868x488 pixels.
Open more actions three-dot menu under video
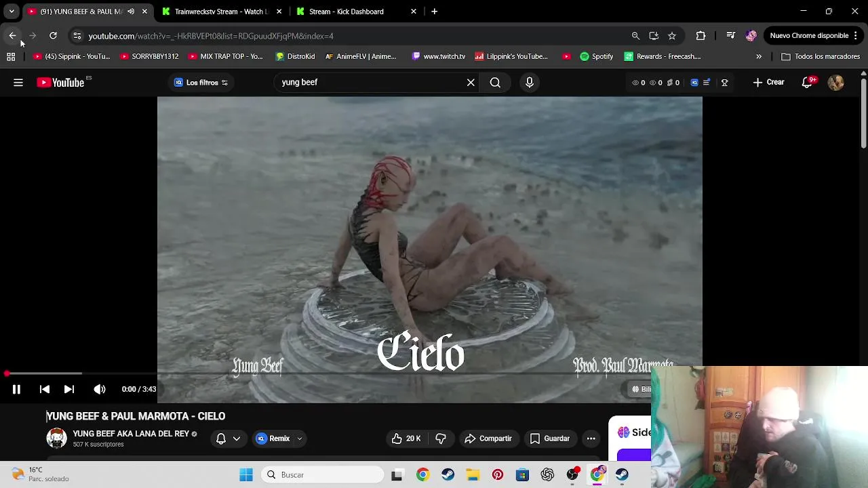point(591,439)
